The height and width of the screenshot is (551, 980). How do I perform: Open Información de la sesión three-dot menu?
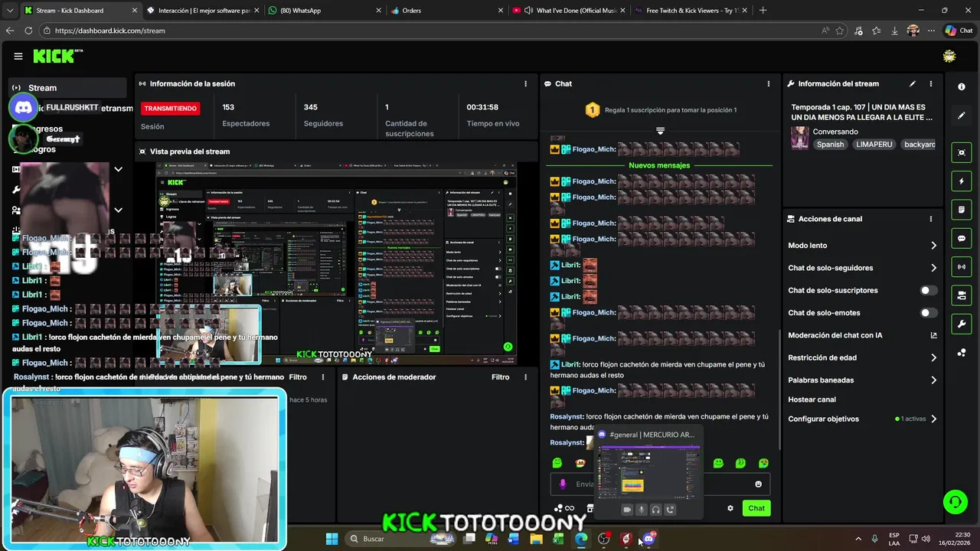tap(525, 83)
